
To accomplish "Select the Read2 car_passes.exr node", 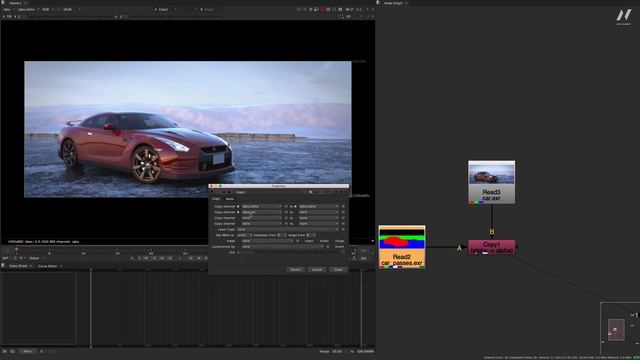I will click(402, 247).
